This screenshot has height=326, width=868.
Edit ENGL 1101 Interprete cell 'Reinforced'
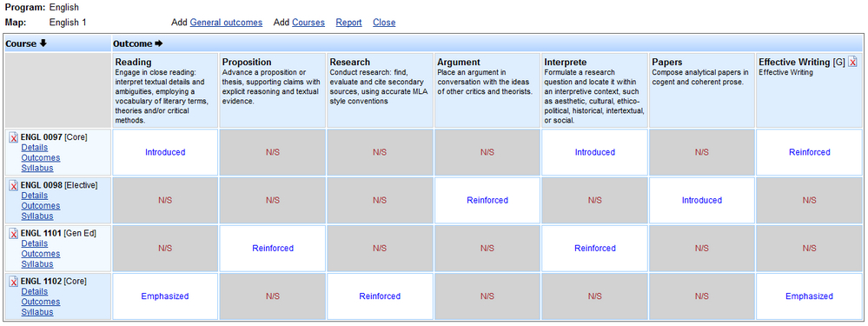(x=595, y=249)
